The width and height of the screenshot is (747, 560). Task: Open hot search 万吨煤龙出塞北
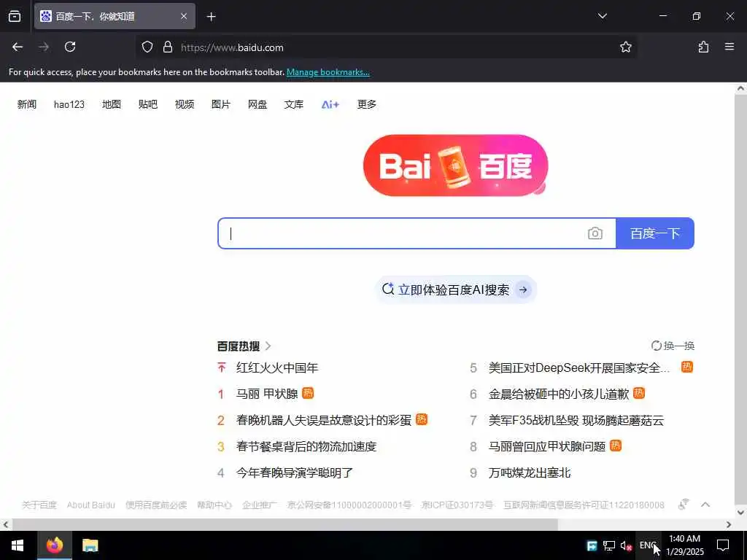click(x=530, y=472)
